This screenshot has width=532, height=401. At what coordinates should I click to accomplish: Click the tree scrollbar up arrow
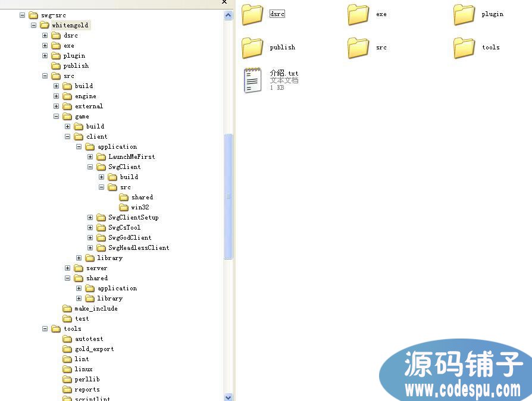[229, 15]
